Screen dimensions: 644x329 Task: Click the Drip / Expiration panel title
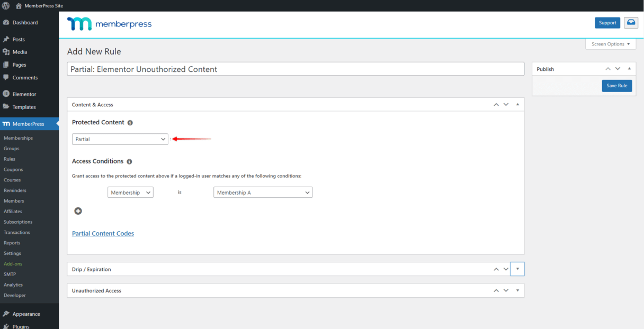[92, 269]
